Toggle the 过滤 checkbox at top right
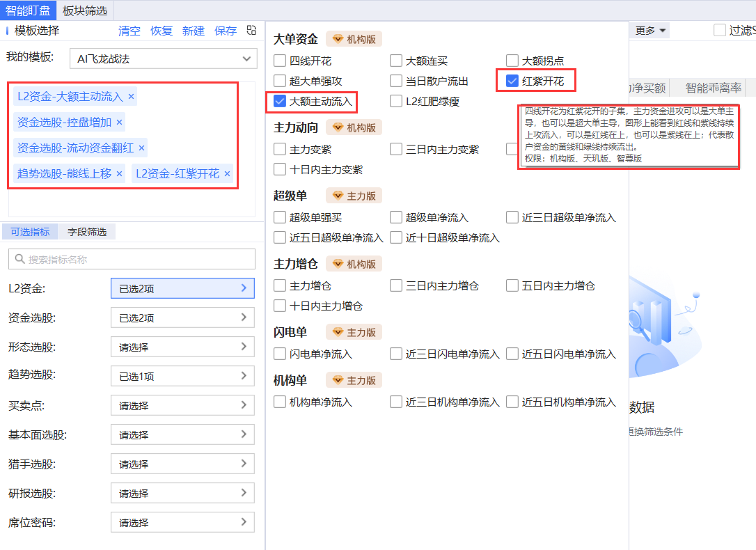756x550 pixels. [719, 31]
